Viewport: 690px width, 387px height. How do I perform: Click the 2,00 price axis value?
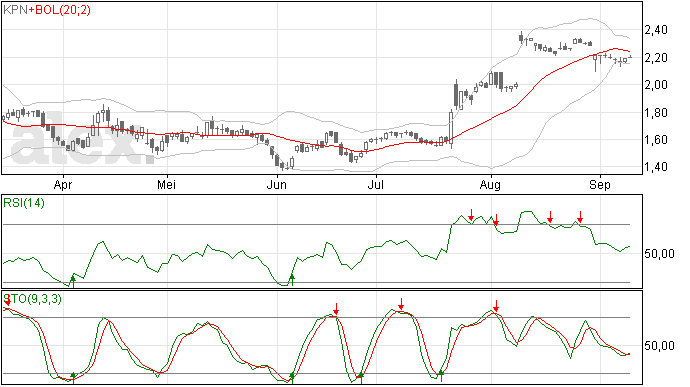click(656, 85)
